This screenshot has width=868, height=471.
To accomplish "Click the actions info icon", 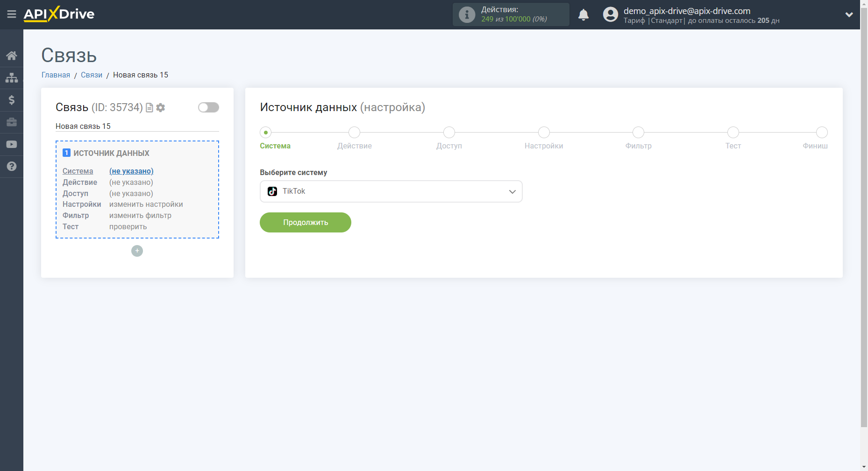I will pos(467,14).
